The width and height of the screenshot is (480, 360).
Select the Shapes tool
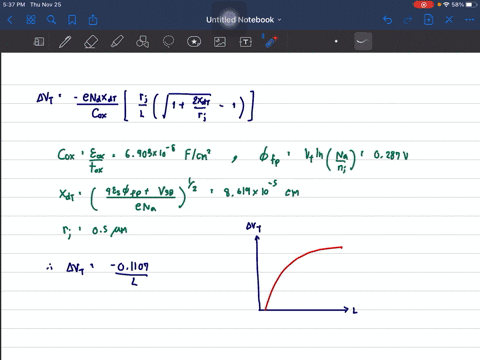pyautogui.click(x=142, y=42)
